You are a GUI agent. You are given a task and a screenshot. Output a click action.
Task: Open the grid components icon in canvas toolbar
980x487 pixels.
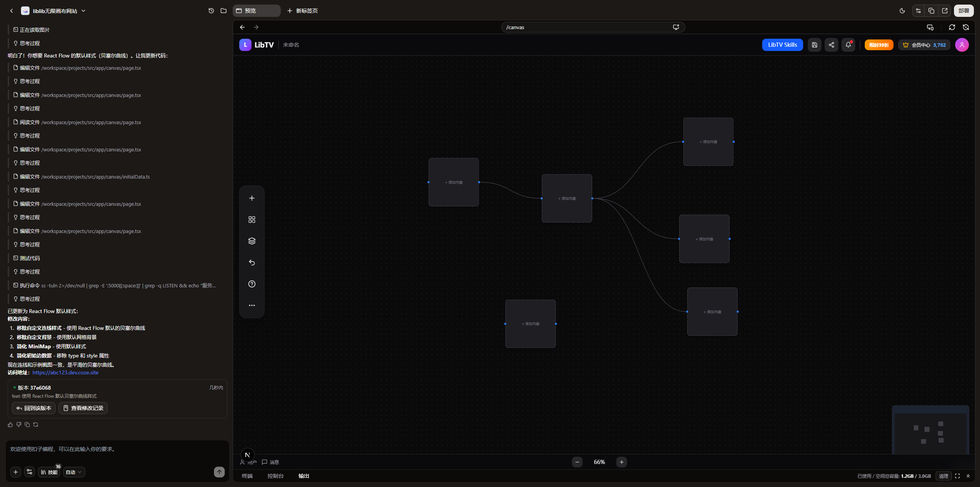click(x=252, y=220)
